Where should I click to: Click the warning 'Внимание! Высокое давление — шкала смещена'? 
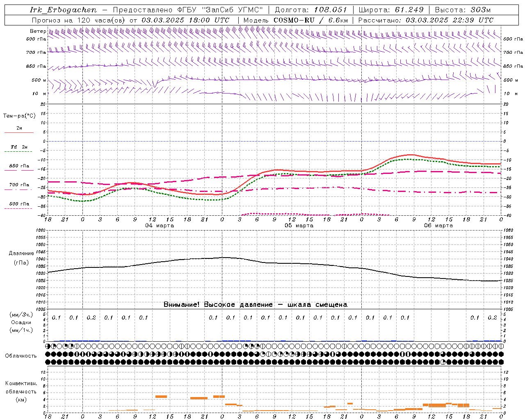tap(256, 305)
